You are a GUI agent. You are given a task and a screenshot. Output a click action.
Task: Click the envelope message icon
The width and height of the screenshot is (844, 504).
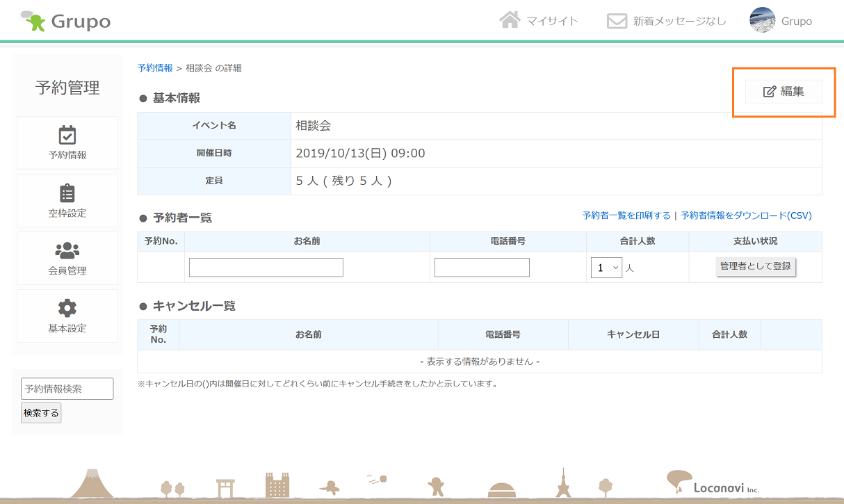click(x=617, y=21)
